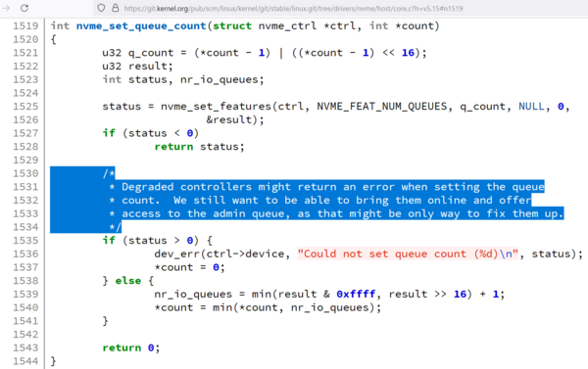The width and height of the screenshot is (588, 369).
Task: Click the "*count = min(*count, nr_io_queues);" line
Action: [268, 308]
